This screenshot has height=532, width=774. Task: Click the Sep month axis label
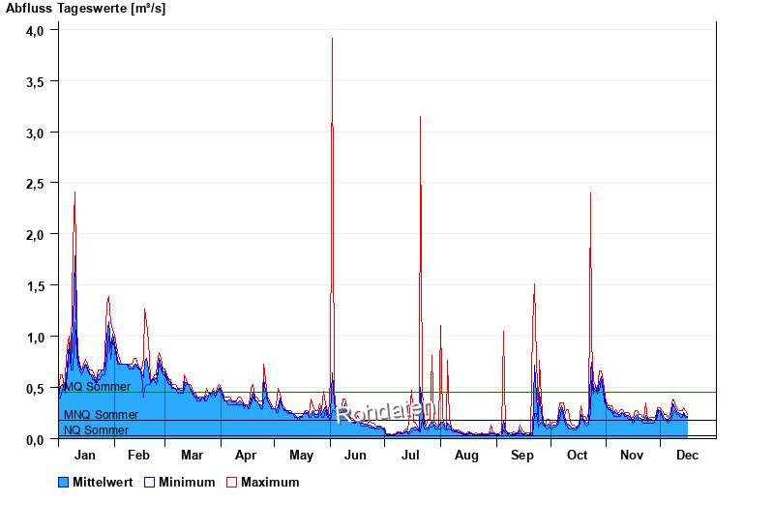(522, 455)
